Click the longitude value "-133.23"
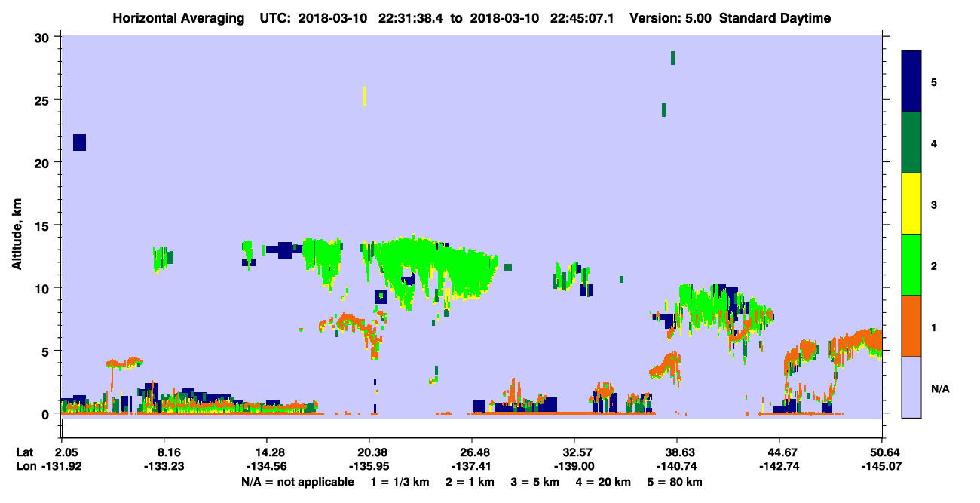 (164, 466)
